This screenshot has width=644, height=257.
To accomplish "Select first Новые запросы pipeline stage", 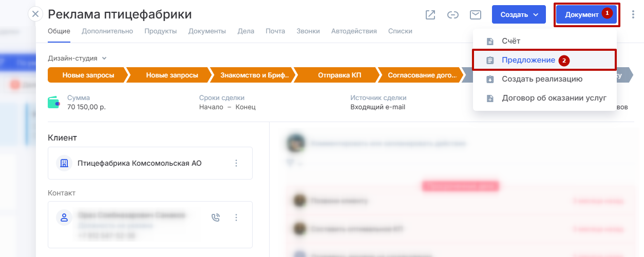I will point(88,75).
